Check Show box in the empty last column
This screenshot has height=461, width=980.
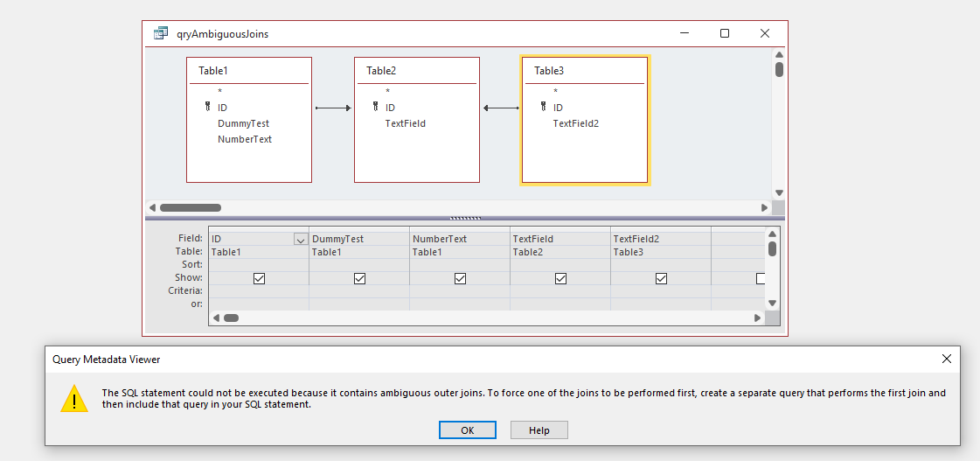point(761,278)
